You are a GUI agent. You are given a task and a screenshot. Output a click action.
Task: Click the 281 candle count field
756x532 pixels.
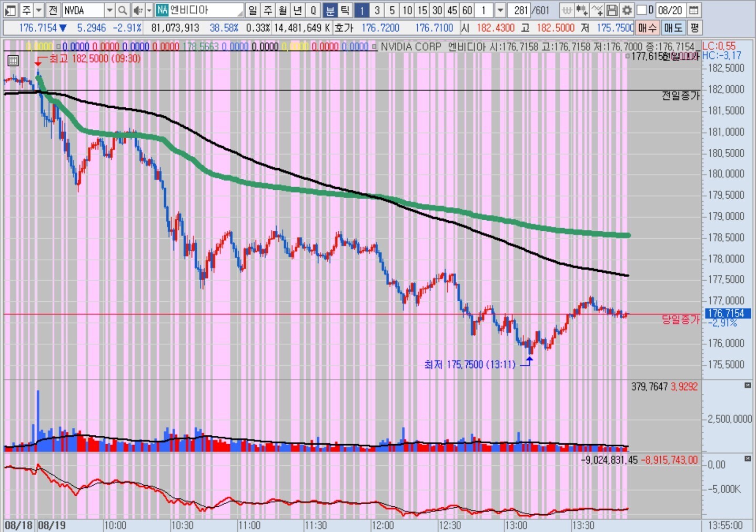tap(520, 10)
